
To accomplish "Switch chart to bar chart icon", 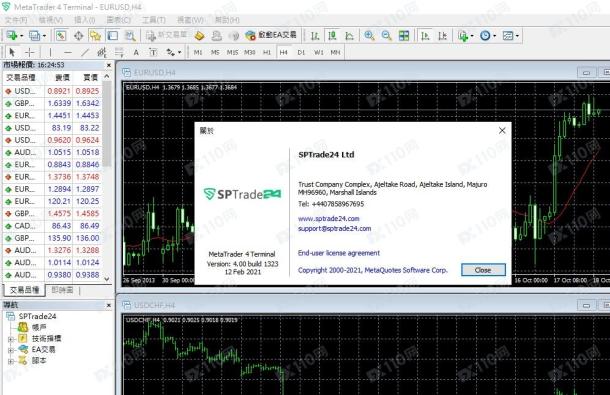I will (315, 36).
